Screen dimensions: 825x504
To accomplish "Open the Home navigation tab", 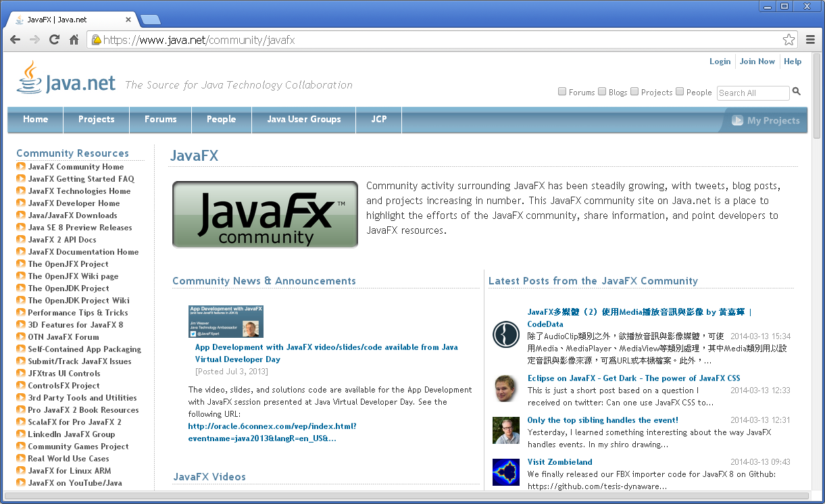I will pos(35,120).
